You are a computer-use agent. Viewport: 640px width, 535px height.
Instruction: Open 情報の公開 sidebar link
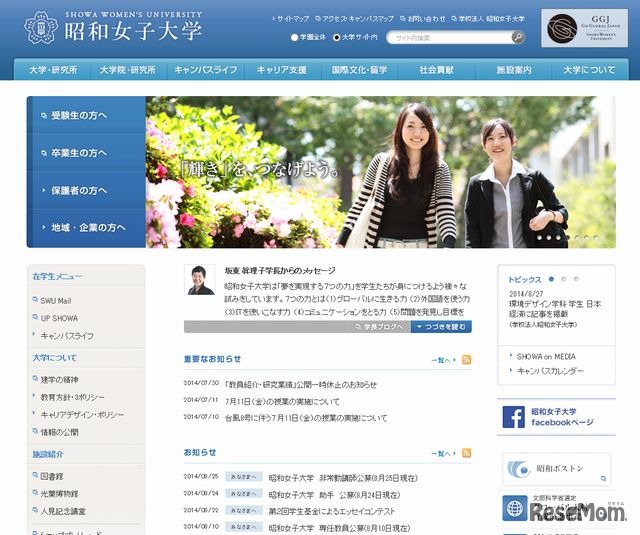click(x=59, y=432)
